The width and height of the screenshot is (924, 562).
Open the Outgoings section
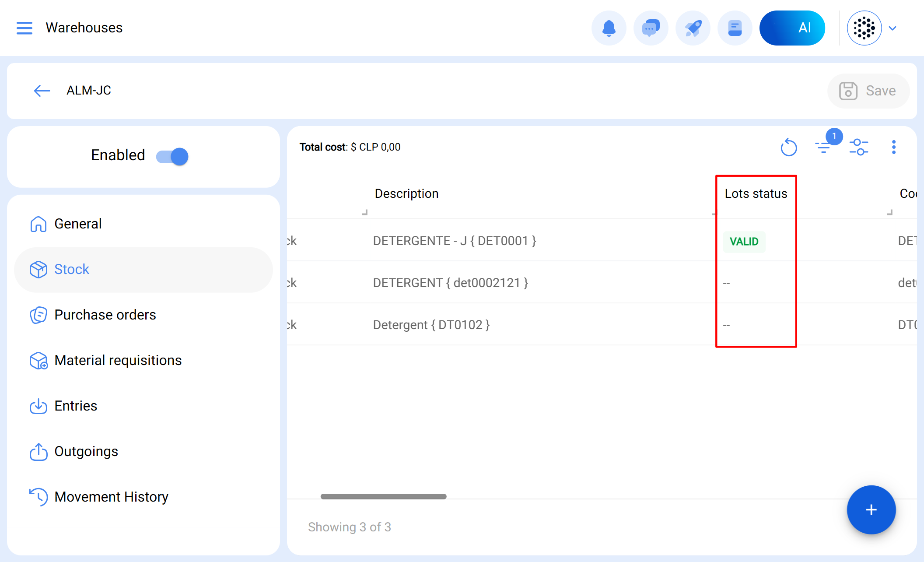(143, 451)
